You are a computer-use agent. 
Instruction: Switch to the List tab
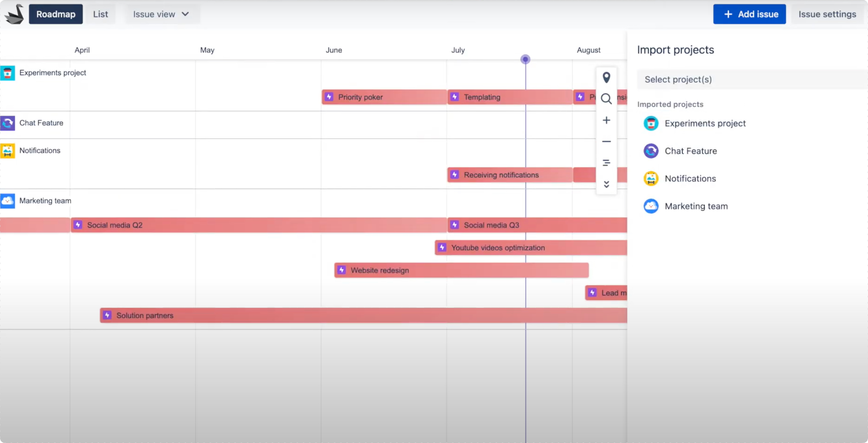(100, 14)
